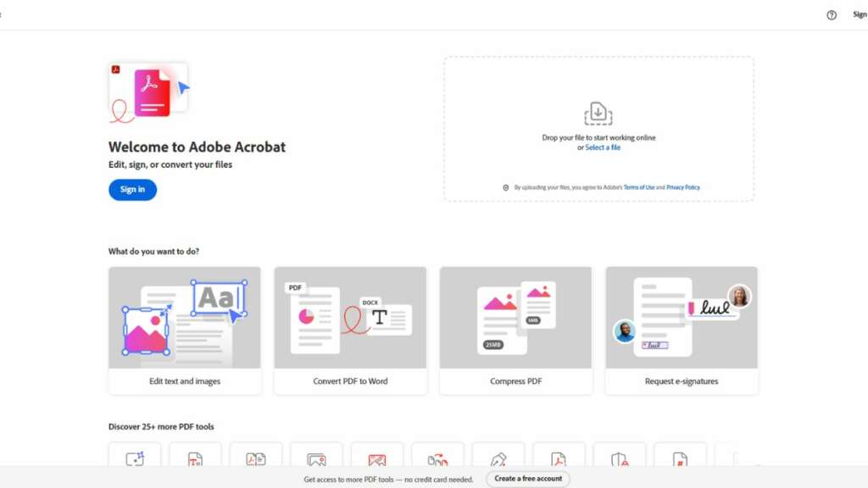Click the upload file icon in drop zone
The image size is (868, 488).
[x=598, y=114]
